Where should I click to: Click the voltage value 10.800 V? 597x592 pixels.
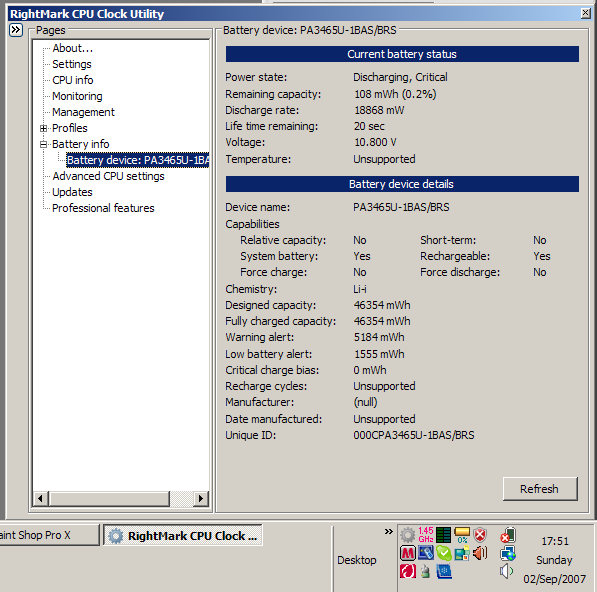pyautogui.click(x=375, y=142)
